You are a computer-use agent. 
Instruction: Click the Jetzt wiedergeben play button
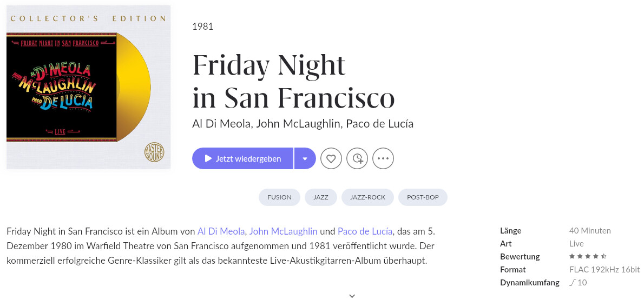[243, 158]
